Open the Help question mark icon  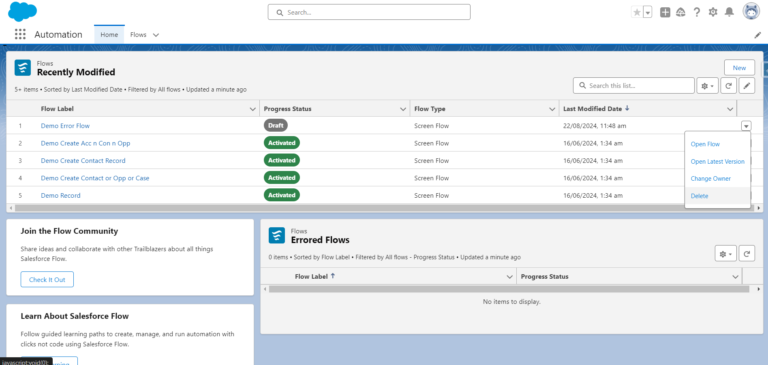pyautogui.click(x=696, y=13)
